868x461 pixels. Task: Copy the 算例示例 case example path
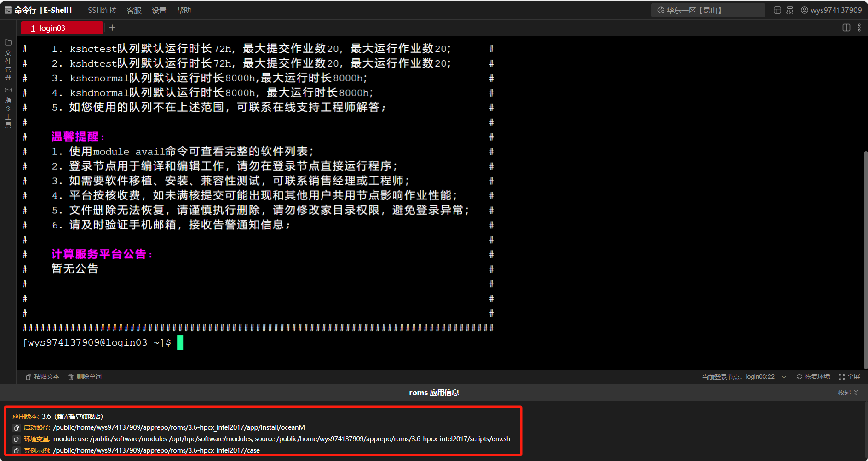point(17,451)
